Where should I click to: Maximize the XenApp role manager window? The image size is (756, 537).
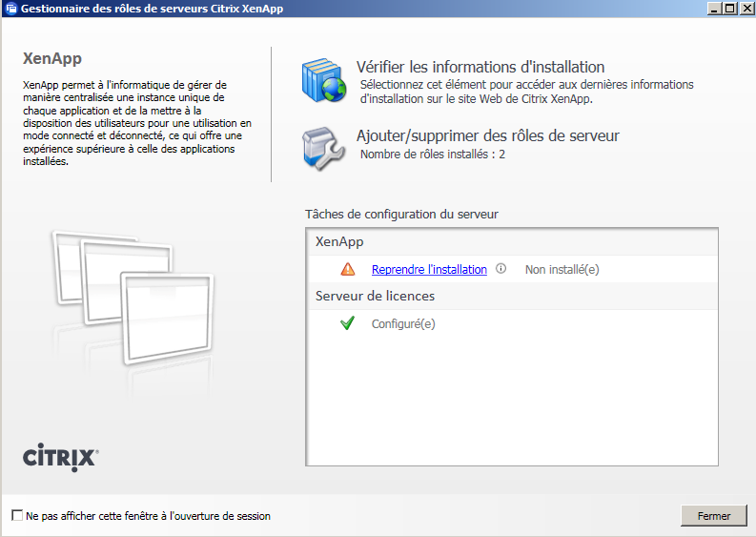(x=729, y=9)
